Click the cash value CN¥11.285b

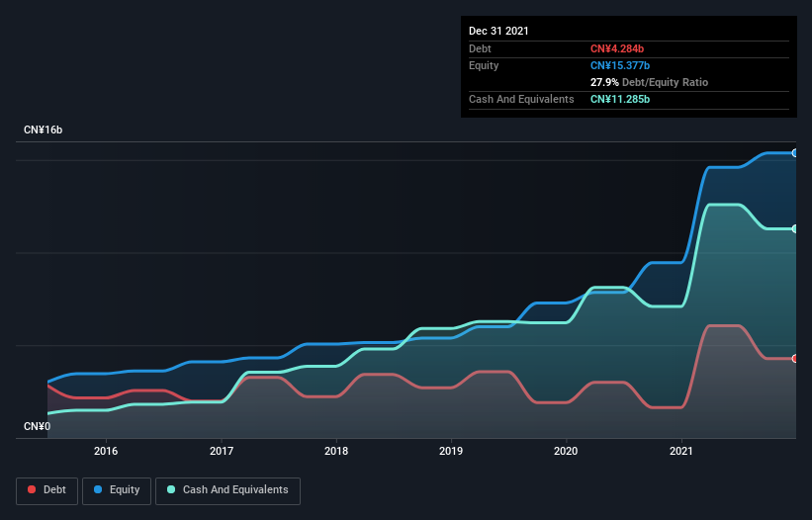620,99
